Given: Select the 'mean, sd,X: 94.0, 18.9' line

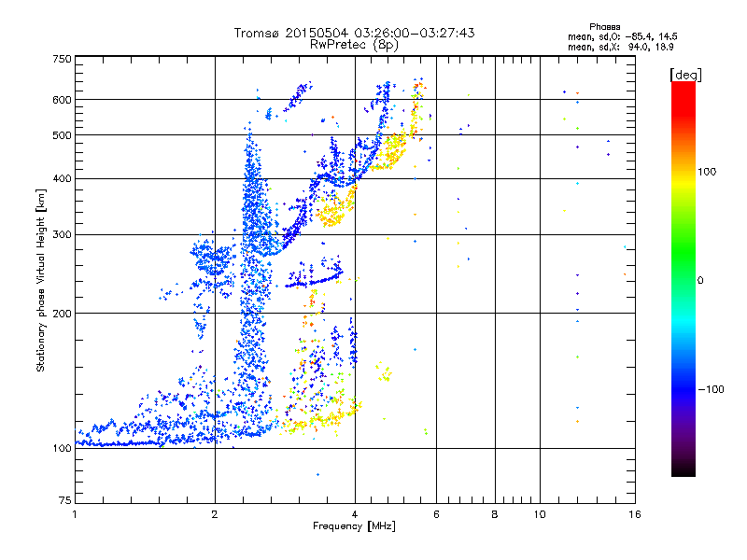Looking at the screenshot, I should (620, 47).
